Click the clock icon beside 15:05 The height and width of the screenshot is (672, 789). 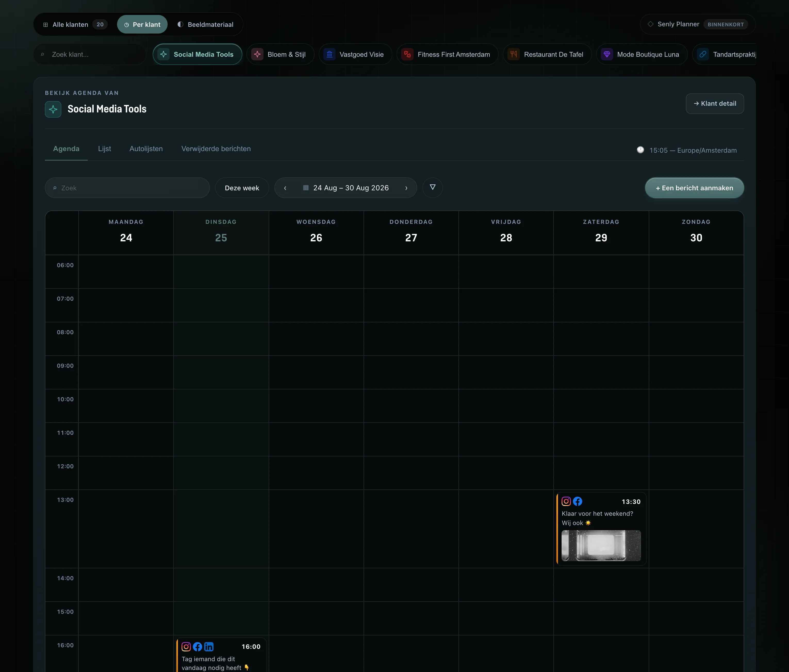640,150
